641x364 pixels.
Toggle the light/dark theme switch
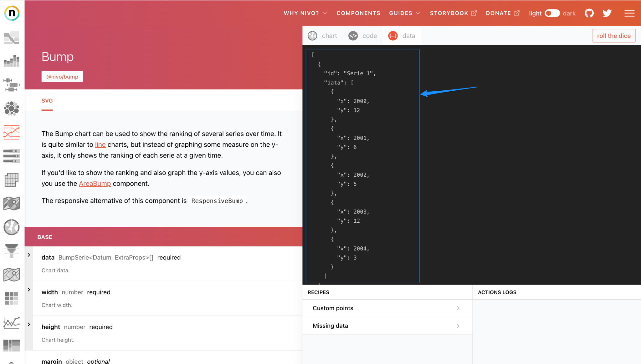(x=552, y=13)
